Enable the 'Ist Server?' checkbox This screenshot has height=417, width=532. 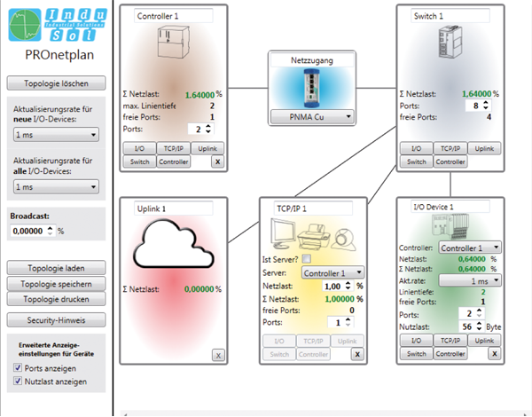306,257
